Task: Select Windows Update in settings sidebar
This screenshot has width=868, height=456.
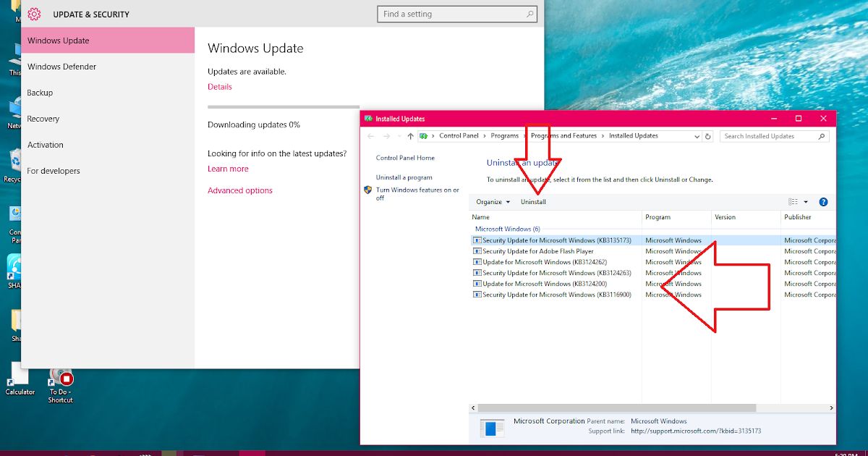Action: 108,41
